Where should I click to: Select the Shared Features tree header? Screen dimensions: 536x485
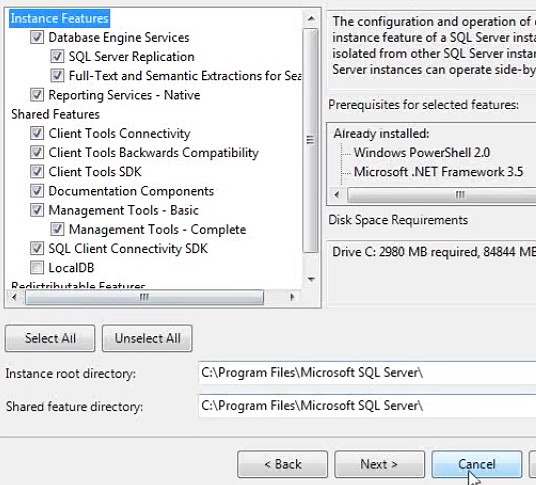tap(55, 114)
